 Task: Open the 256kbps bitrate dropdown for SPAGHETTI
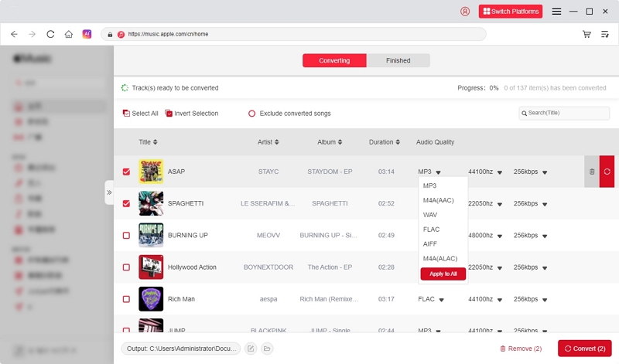coord(545,204)
